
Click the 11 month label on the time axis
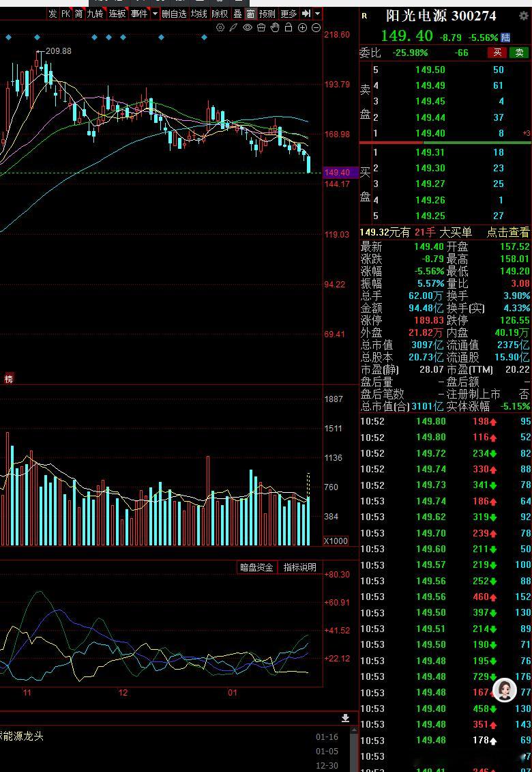27,693
